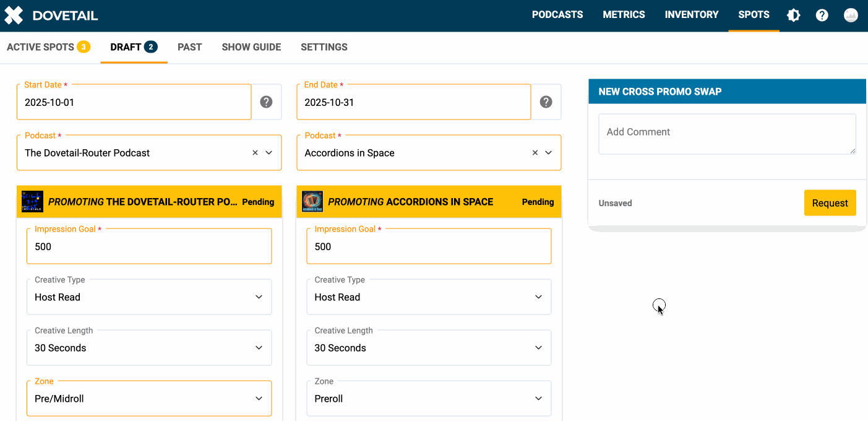Open the user account avatar menu

click(851, 15)
